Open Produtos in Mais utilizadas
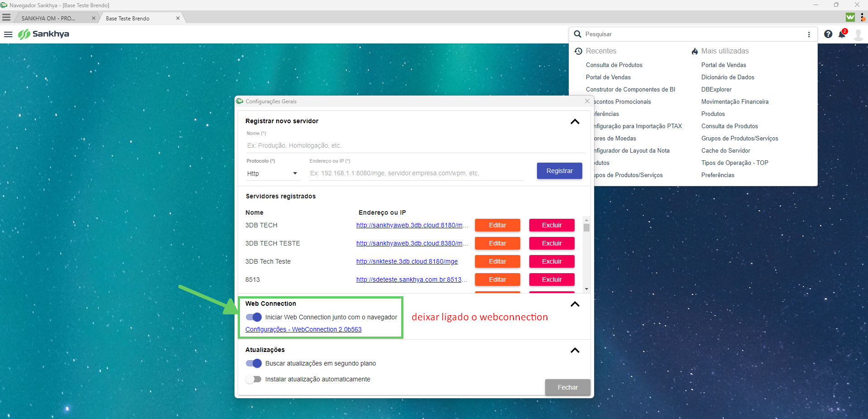This screenshot has height=419, width=868. pyautogui.click(x=713, y=114)
